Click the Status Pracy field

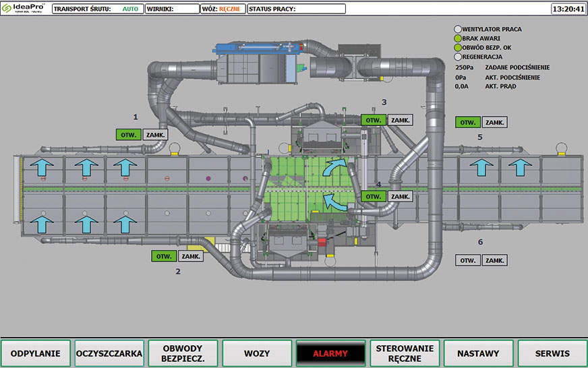tap(296, 9)
